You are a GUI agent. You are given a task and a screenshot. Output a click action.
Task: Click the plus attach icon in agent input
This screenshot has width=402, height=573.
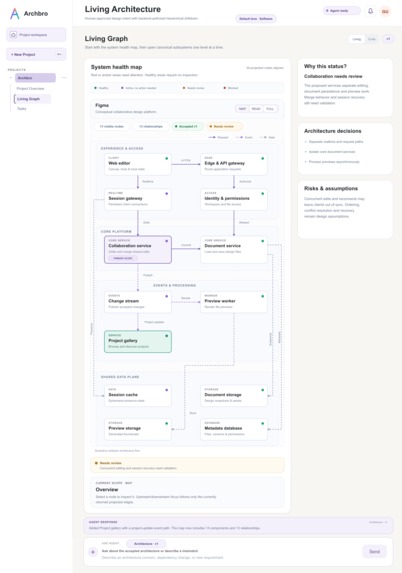93,552
